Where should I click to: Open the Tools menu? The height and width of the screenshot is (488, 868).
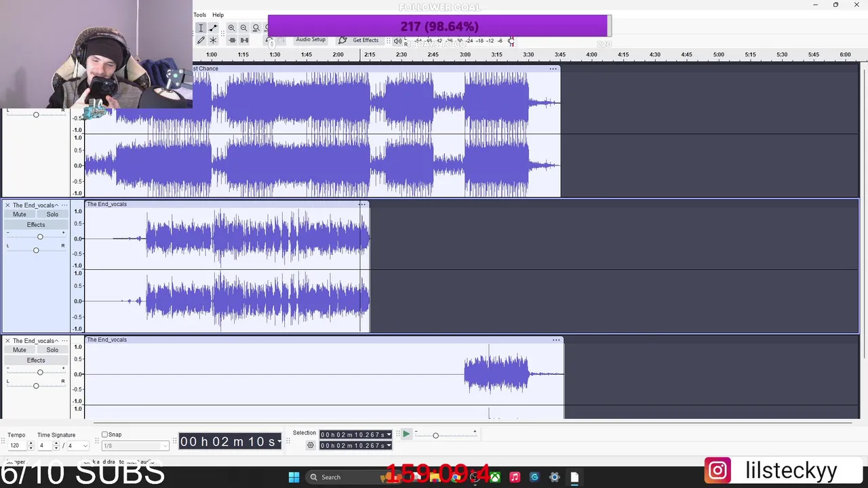coord(199,15)
